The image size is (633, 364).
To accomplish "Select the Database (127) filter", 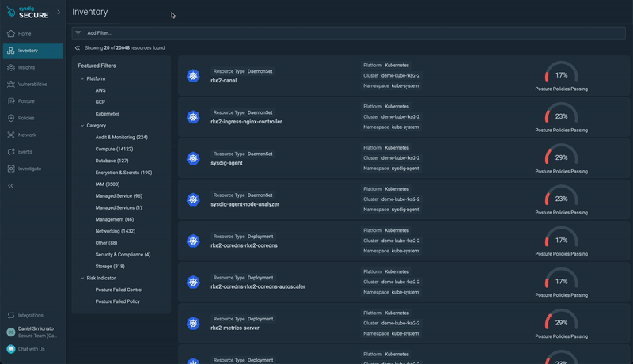I will [x=112, y=161].
